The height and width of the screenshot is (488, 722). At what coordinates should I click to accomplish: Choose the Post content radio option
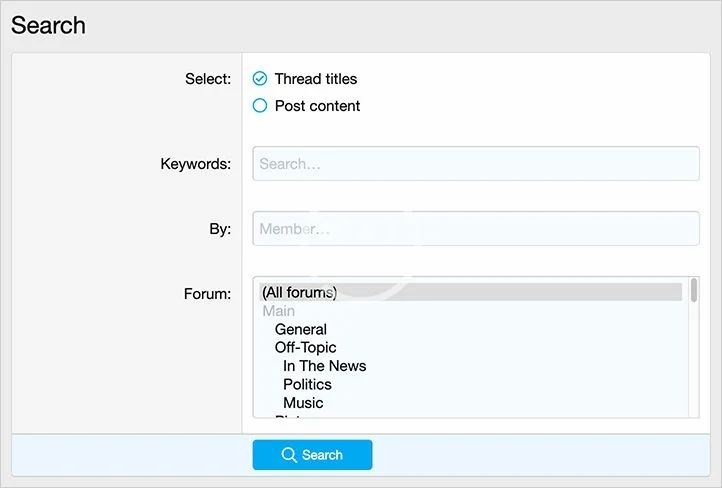(260, 106)
